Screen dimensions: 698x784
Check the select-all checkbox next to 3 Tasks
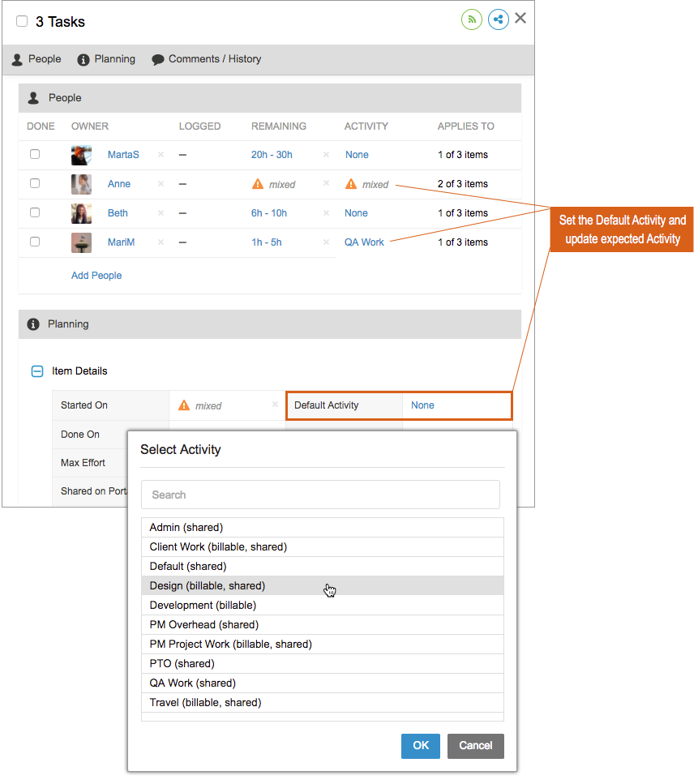(21, 21)
